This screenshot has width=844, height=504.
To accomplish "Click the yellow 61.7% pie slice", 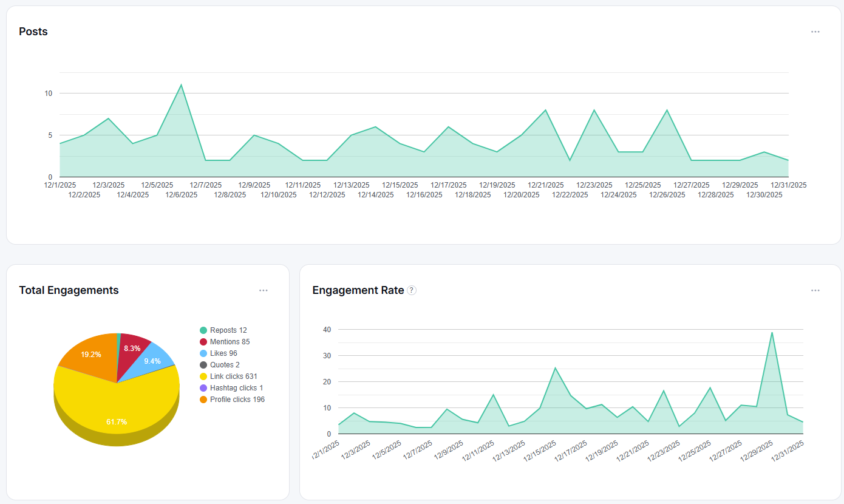I will 117,410.
